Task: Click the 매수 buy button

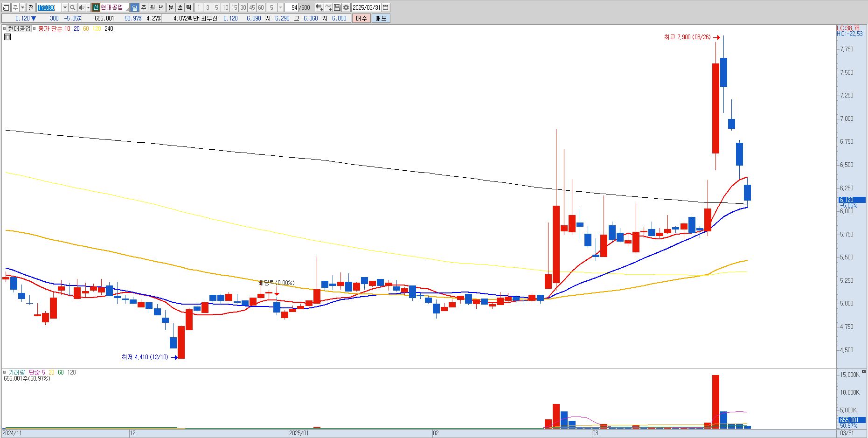Action: (x=361, y=18)
